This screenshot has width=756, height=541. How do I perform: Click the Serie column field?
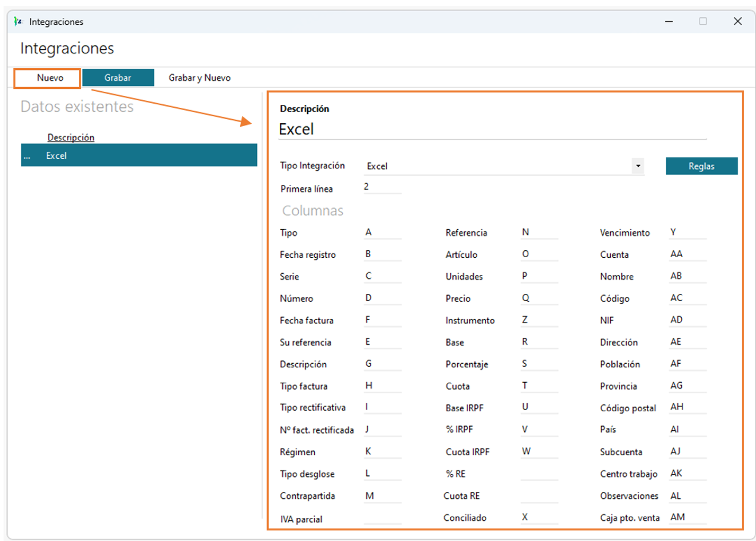coord(382,276)
